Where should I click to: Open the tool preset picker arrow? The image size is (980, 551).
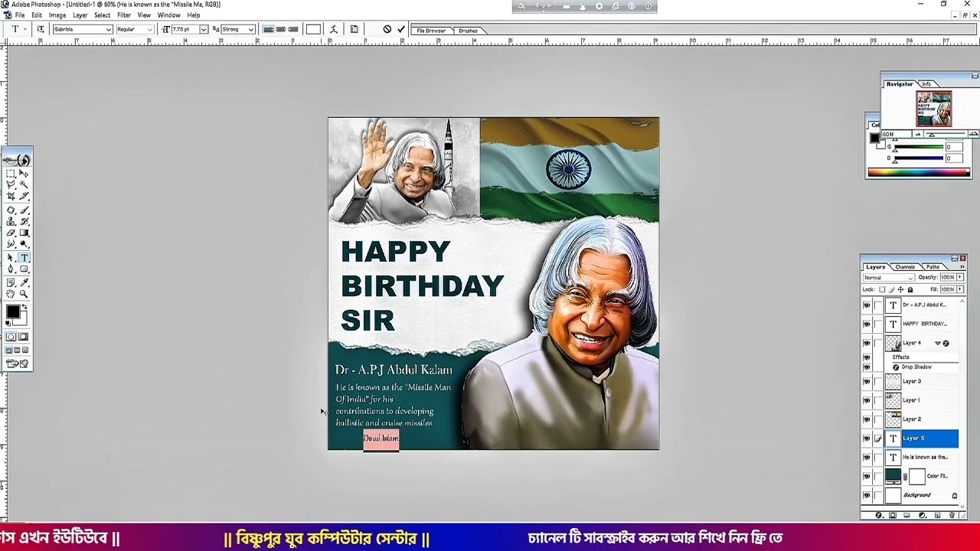[25, 29]
